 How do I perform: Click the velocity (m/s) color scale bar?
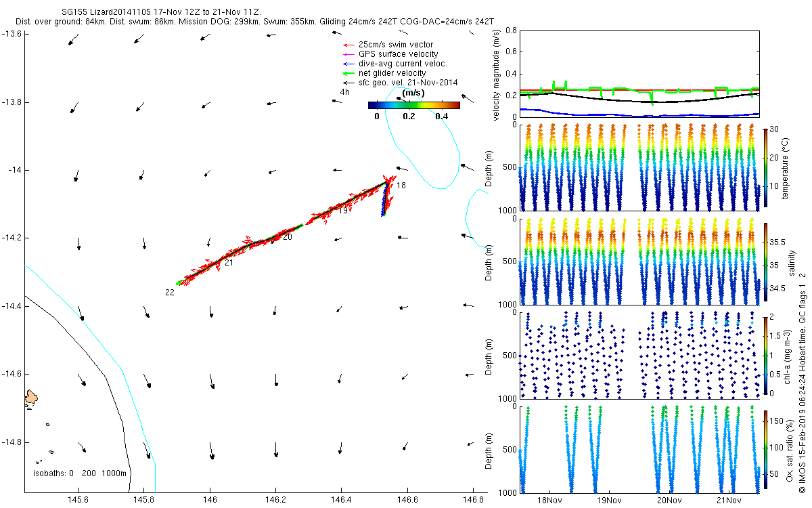point(414,105)
